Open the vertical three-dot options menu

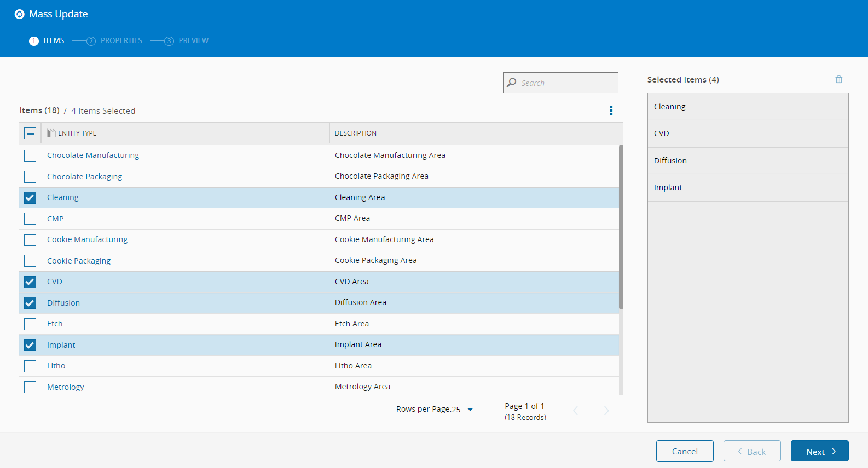click(611, 110)
